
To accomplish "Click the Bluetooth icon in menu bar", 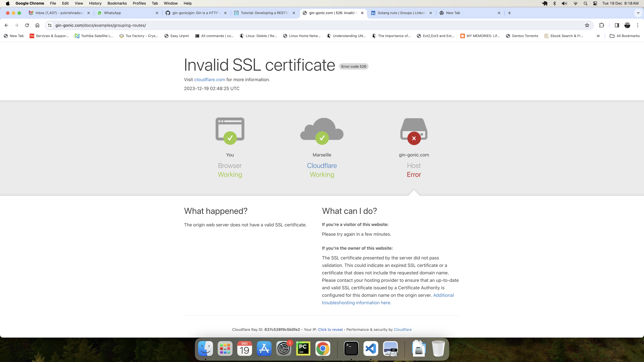I will point(554,3).
